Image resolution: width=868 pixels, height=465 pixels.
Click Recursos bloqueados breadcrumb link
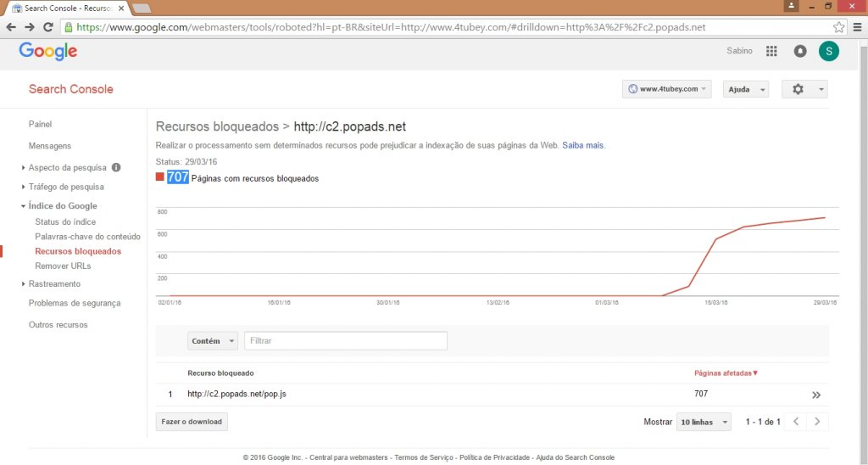click(217, 126)
